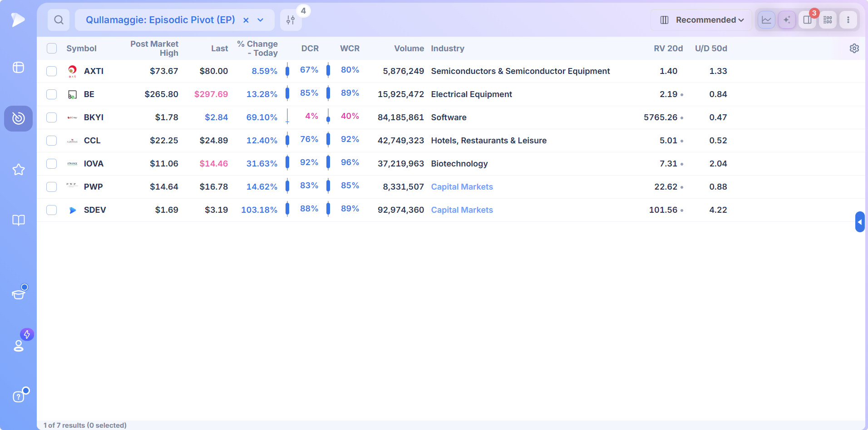
Task: Sort by % Change - Today header
Action: (x=257, y=49)
